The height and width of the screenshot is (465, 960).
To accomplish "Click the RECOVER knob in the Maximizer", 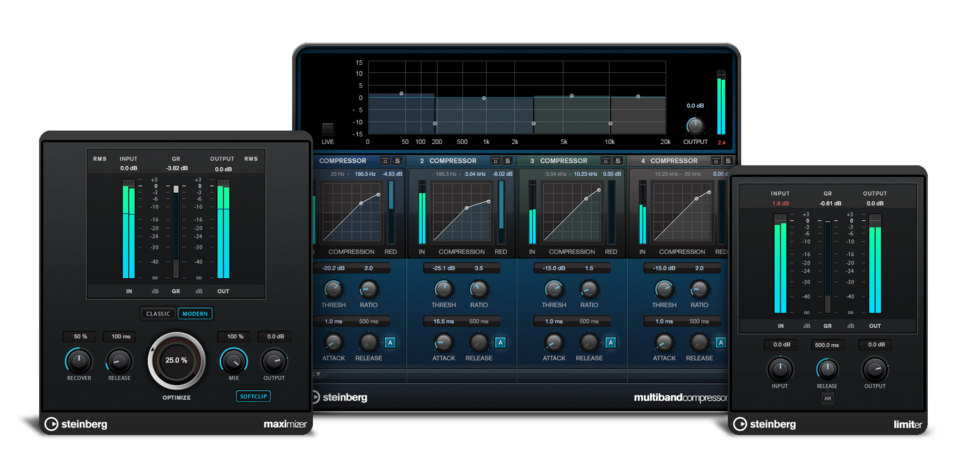I will point(78,361).
